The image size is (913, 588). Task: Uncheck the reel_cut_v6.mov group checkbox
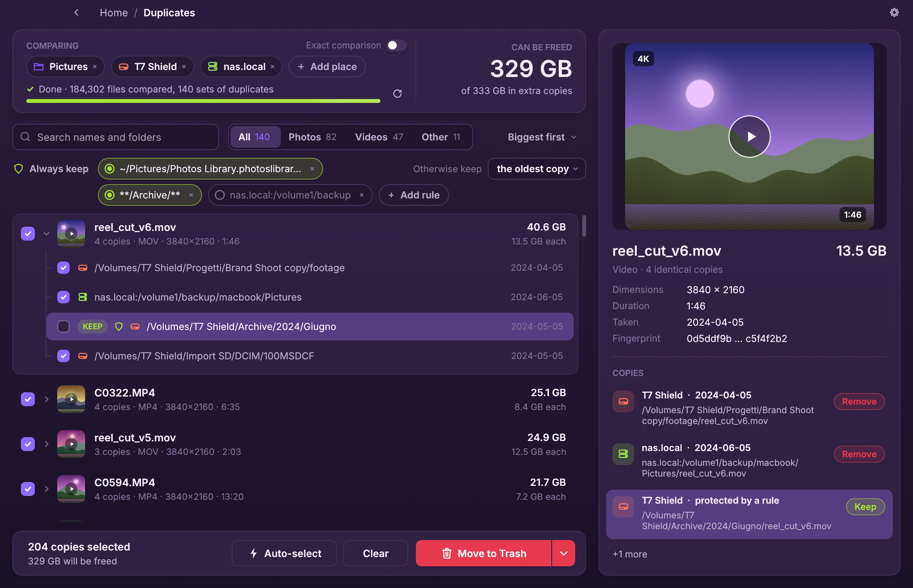[28, 234]
